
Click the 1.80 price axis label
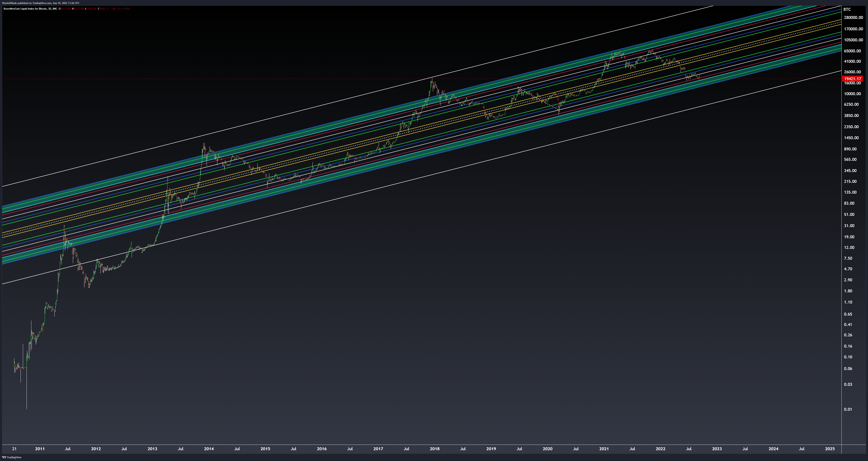point(848,291)
